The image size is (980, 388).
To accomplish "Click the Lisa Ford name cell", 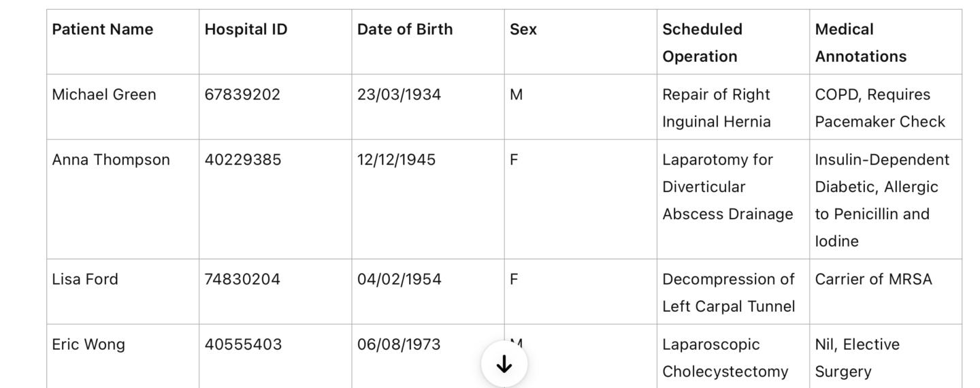I will pos(85,280).
